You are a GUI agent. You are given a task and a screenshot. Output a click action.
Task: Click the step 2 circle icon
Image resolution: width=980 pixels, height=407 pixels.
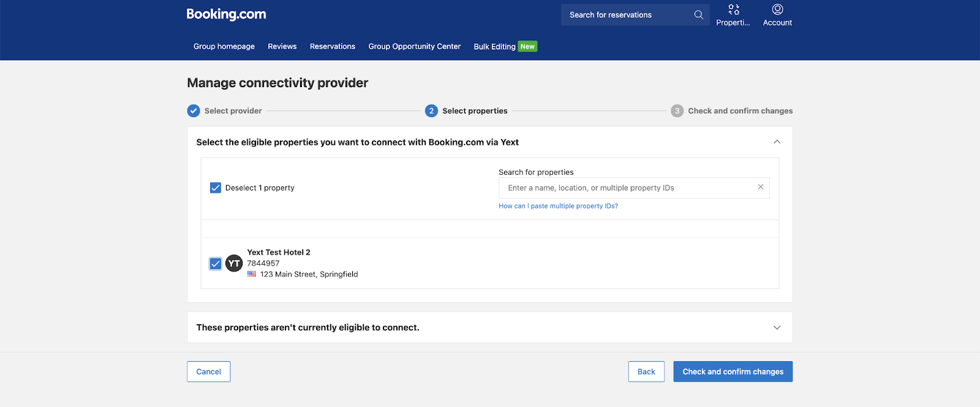pos(431,111)
